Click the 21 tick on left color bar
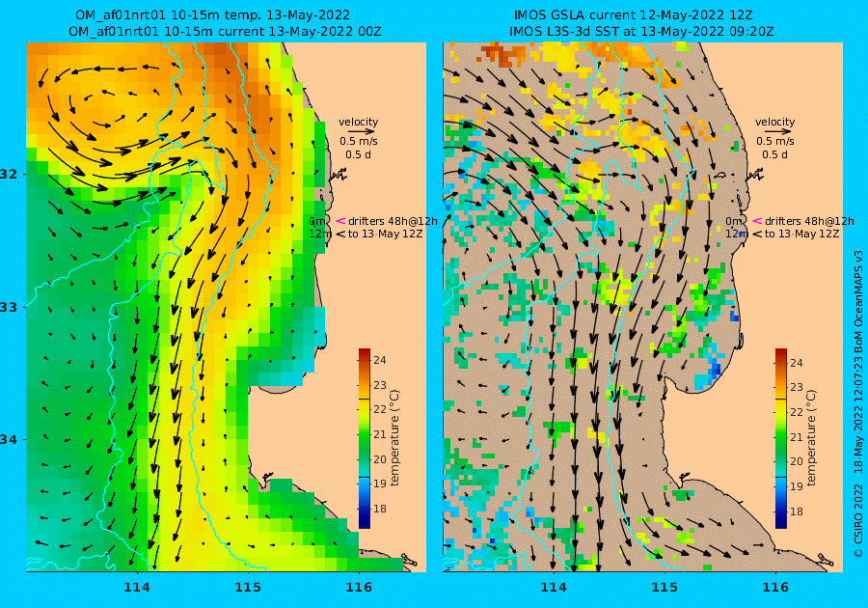This screenshot has width=868, height=608. click(x=380, y=434)
